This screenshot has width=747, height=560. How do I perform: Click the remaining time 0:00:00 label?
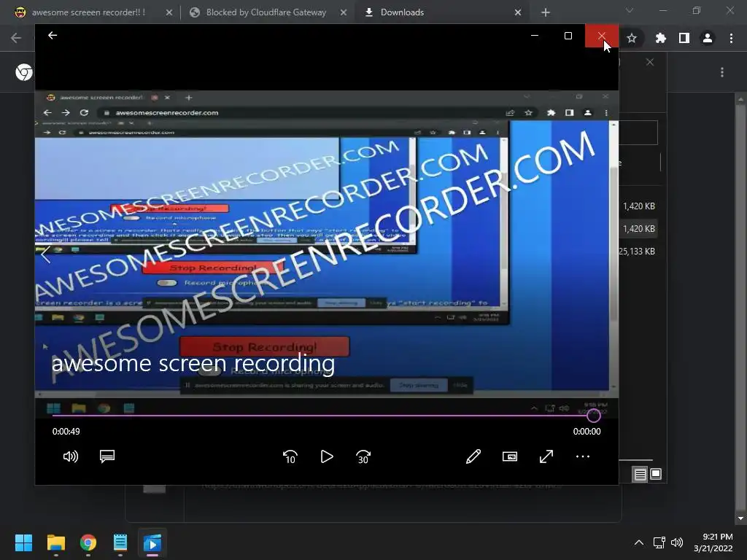(x=587, y=432)
